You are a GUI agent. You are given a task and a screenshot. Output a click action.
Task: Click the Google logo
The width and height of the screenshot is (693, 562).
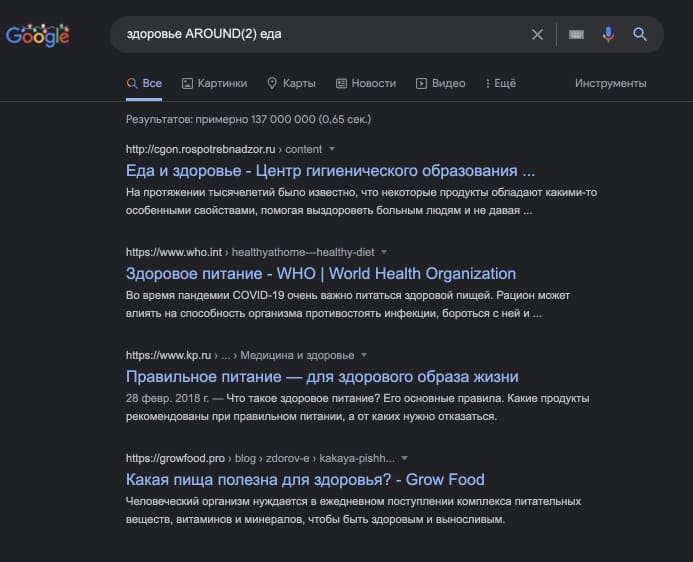[x=38, y=35]
